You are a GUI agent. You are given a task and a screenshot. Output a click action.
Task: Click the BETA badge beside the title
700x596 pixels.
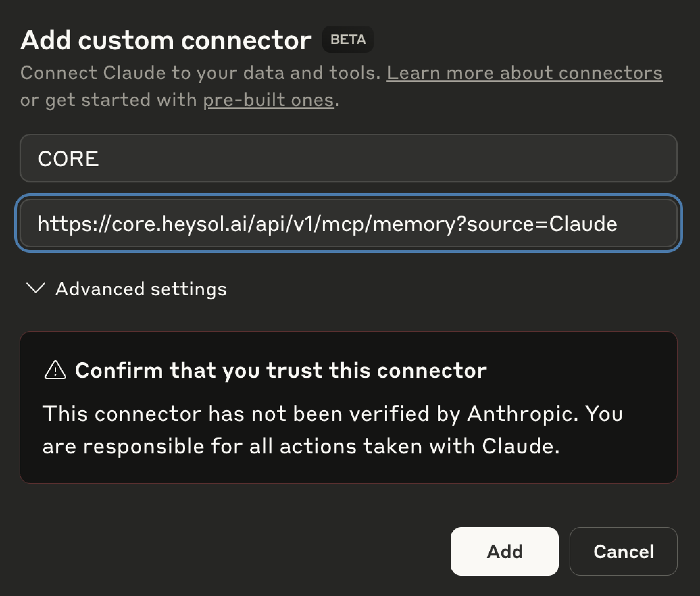348,40
